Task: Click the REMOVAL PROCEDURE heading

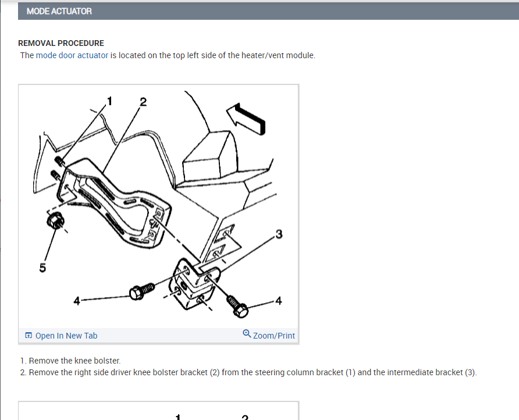Action: [61, 44]
